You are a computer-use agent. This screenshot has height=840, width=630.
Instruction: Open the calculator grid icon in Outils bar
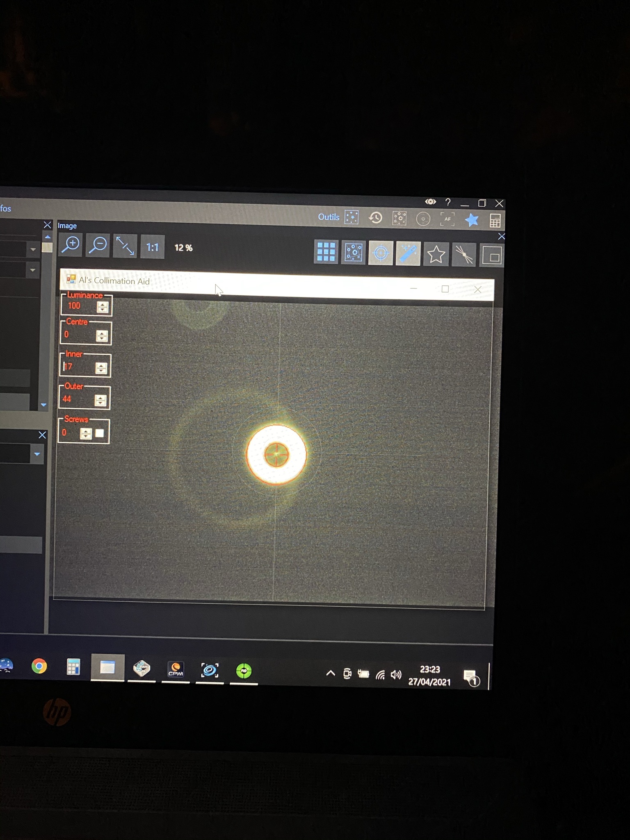point(495,221)
